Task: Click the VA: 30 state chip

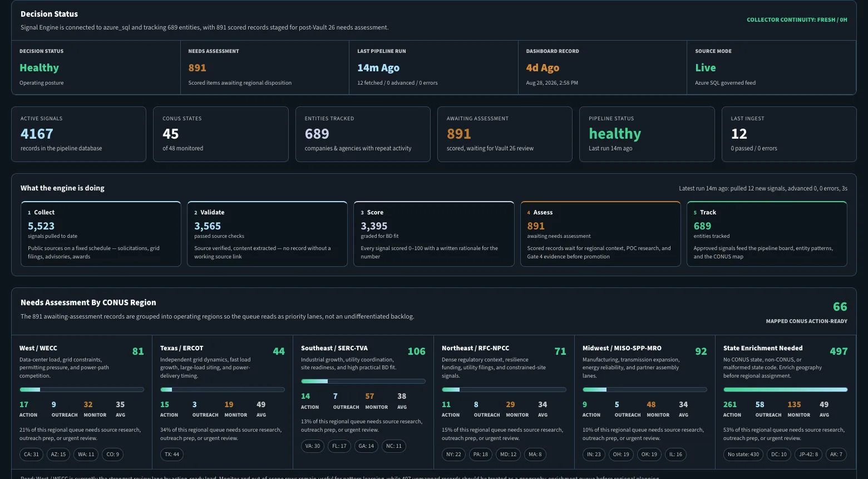Action: [x=313, y=446]
